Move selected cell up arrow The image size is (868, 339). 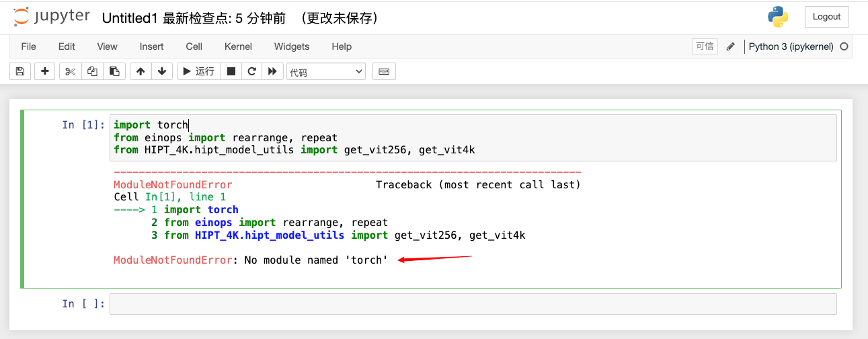pyautogui.click(x=141, y=71)
